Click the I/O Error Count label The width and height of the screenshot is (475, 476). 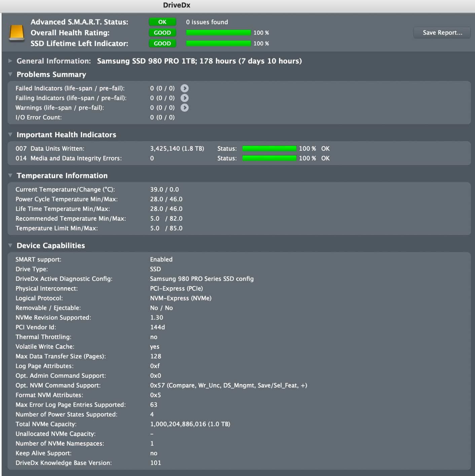tap(39, 117)
